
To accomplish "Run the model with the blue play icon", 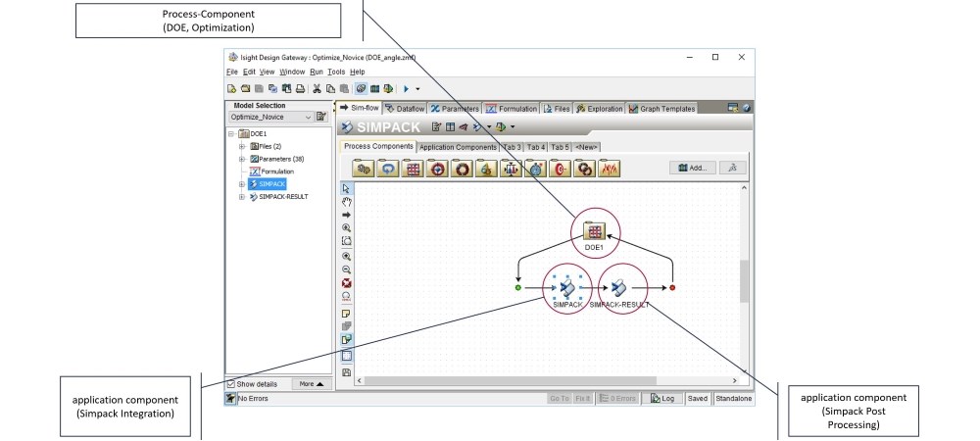I will click(x=407, y=89).
